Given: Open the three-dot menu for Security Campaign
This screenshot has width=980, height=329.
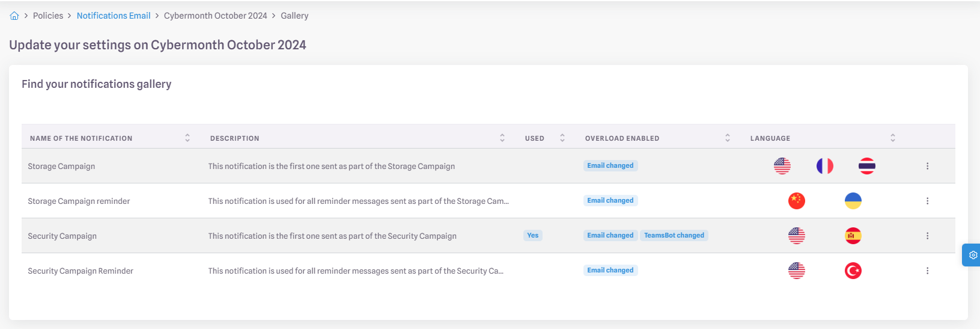Looking at the screenshot, I should coord(927,236).
